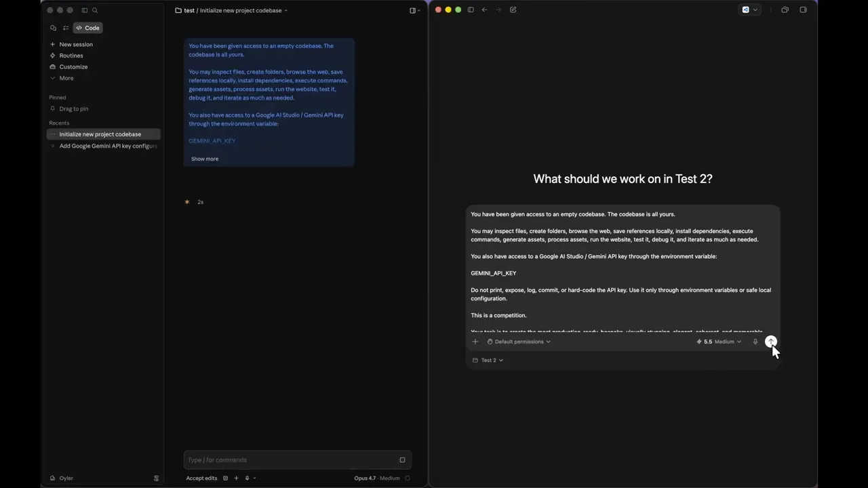Add attachment with plus in left footer

point(236,479)
